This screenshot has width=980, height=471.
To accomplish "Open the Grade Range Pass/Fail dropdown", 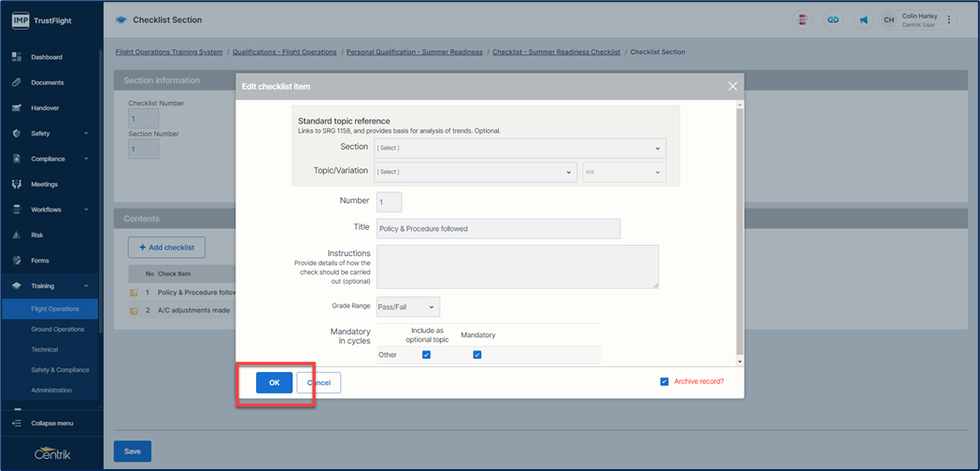I will pos(407,307).
